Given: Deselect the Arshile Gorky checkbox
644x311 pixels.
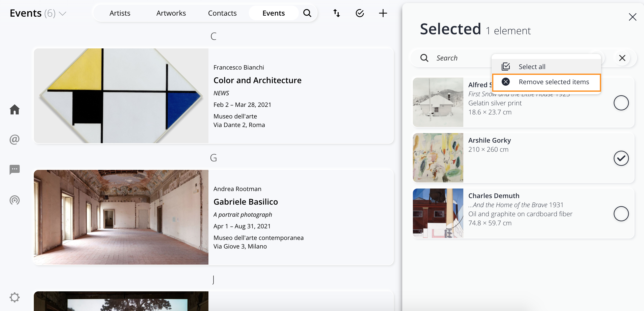Looking at the screenshot, I should coord(621,158).
